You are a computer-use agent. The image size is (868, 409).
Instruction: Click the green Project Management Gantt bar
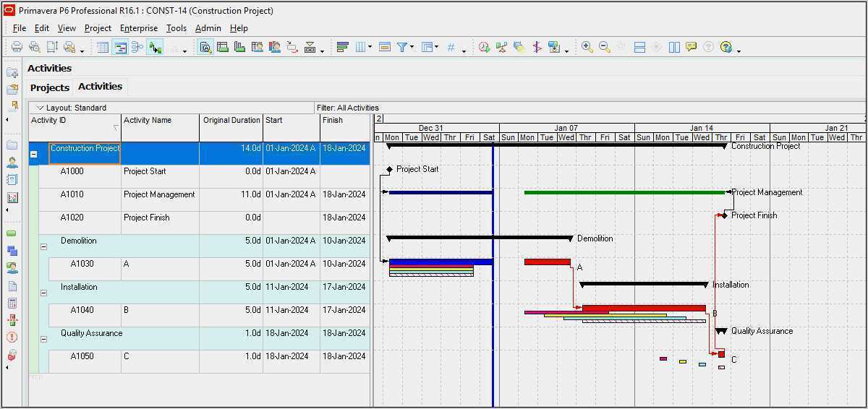(624, 192)
